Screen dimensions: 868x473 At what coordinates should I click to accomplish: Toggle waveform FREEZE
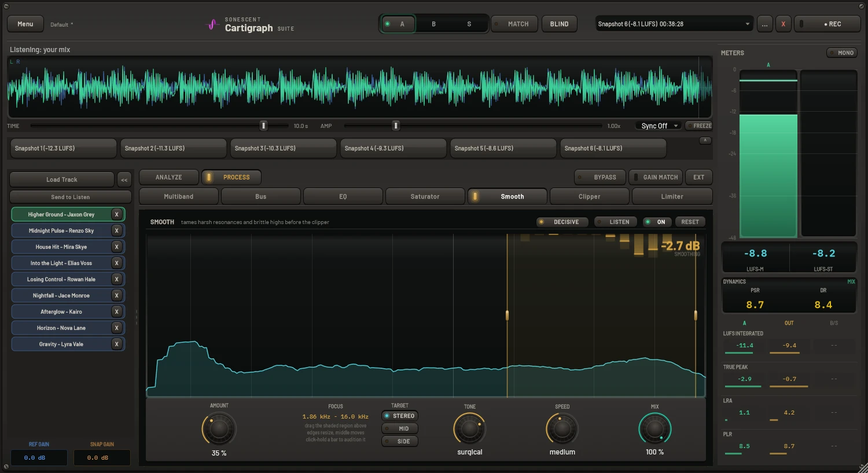coord(698,126)
